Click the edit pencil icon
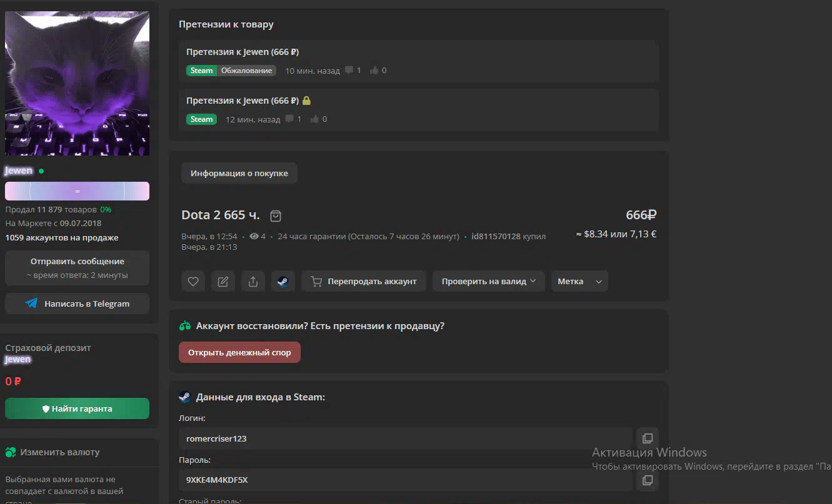This screenshot has width=832, height=504. [223, 281]
